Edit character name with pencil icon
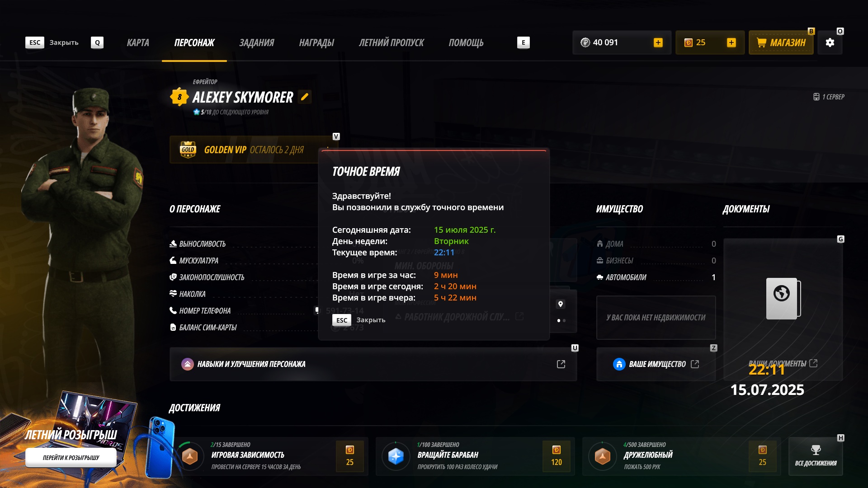 [x=305, y=97]
